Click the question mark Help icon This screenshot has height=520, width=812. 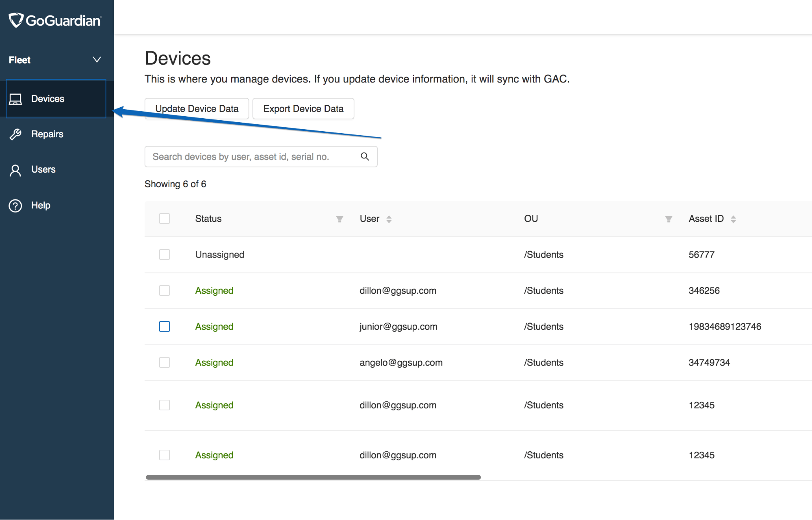coord(15,206)
